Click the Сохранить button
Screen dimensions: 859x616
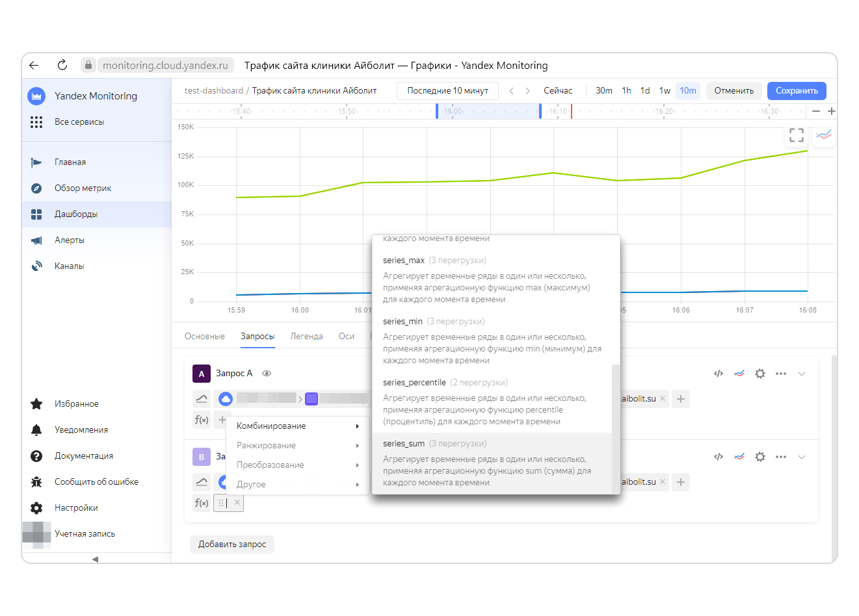coord(797,91)
